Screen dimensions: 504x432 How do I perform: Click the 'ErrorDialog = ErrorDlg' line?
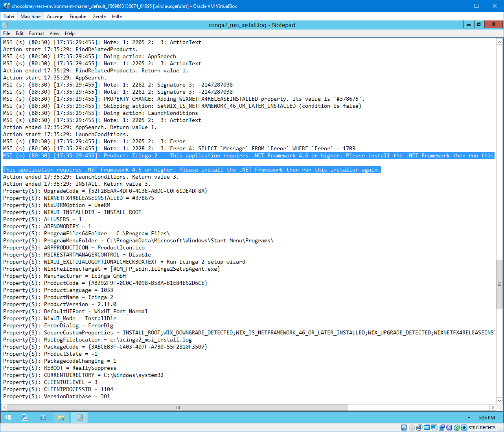(x=58, y=325)
